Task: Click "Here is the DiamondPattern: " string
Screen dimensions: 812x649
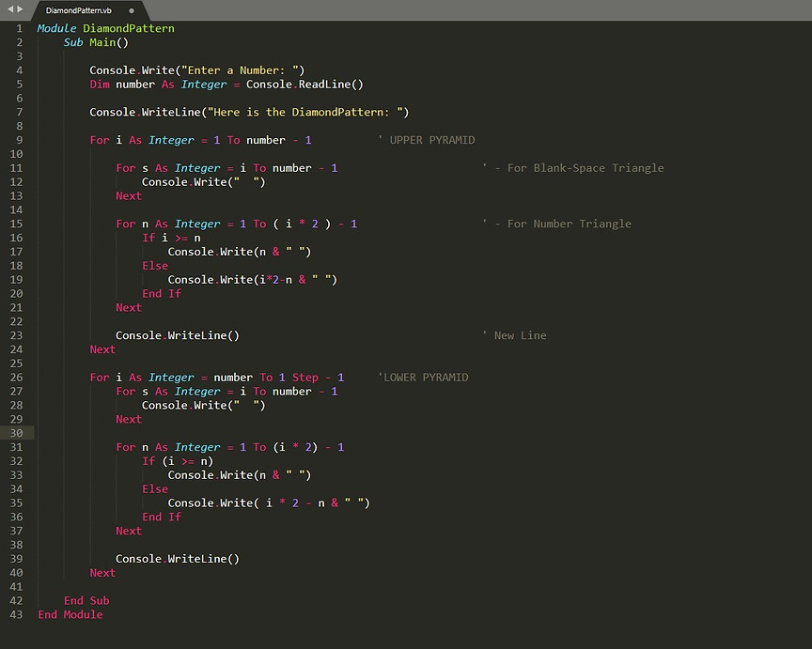Action: click(x=305, y=113)
